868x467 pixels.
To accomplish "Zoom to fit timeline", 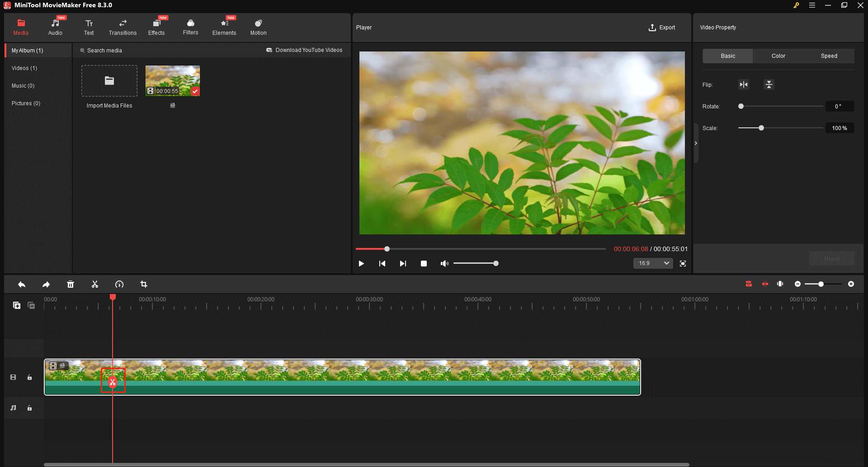I will tap(780, 284).
